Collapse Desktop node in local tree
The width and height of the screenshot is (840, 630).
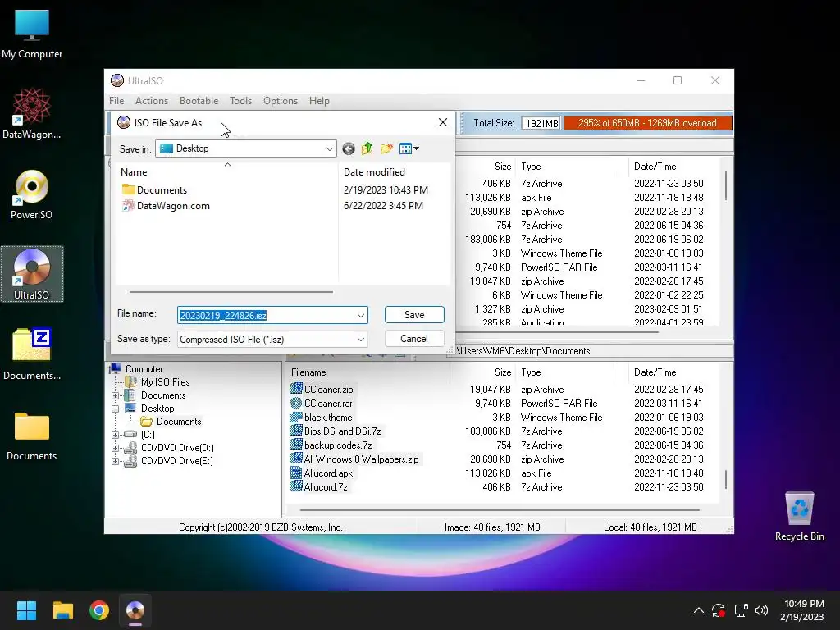(x=115, y=409)
